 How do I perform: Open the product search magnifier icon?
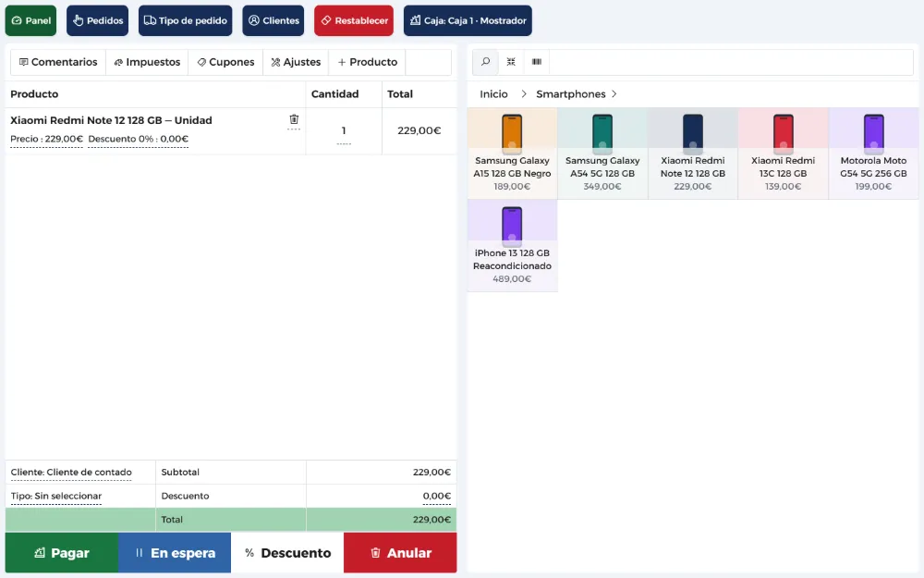(486, 62)
